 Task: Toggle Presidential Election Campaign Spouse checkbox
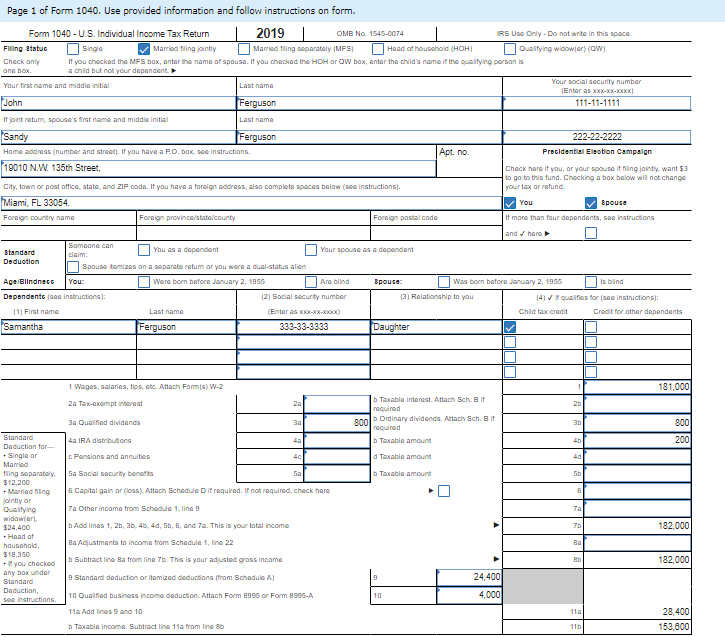590,203
